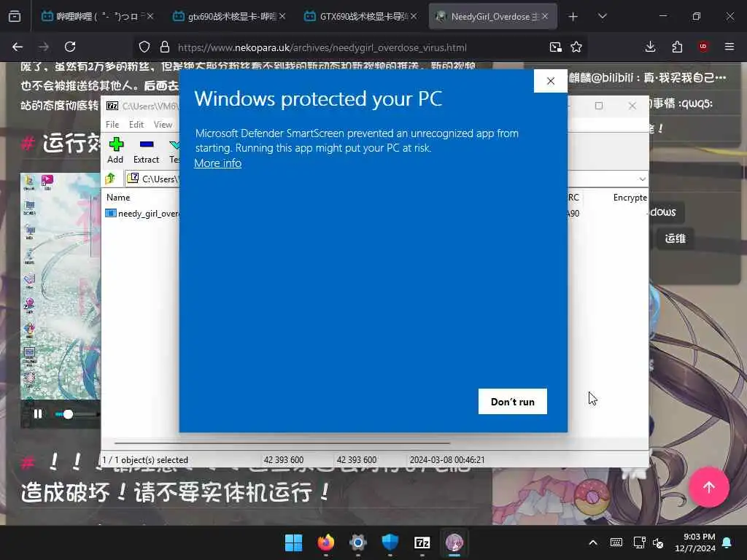Click the Extract icon in 7-Zip
747x560 pixels.
coord(146,150)
